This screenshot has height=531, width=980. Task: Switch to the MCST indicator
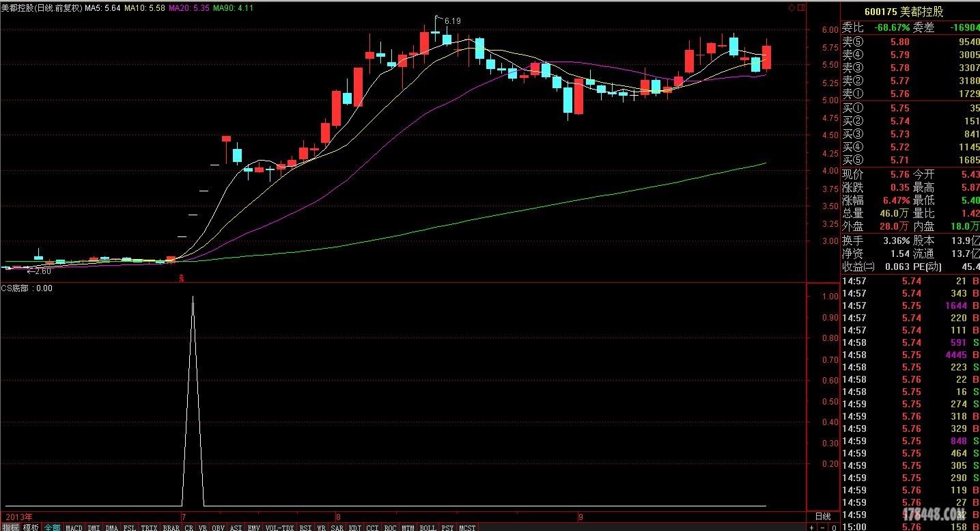[x=467, y=528]
